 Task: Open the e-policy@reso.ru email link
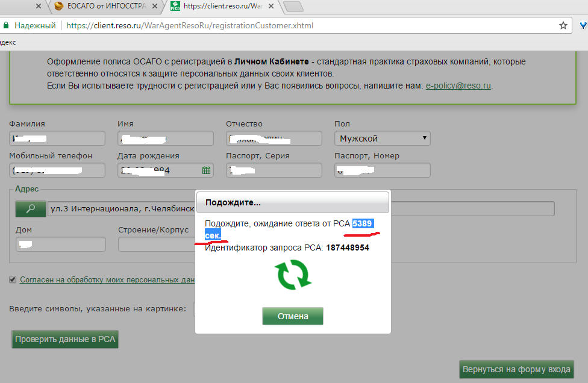(x=458, y=86)
